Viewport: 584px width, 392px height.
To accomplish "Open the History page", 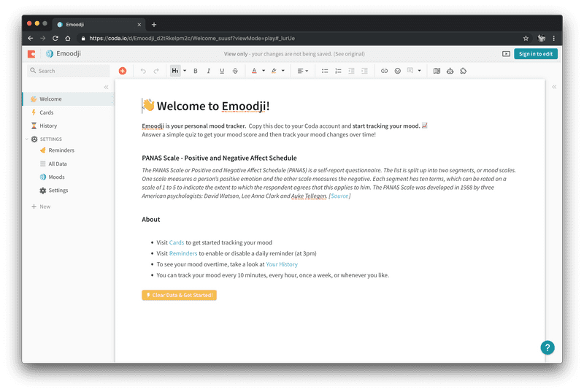I will tap(68, 126).
